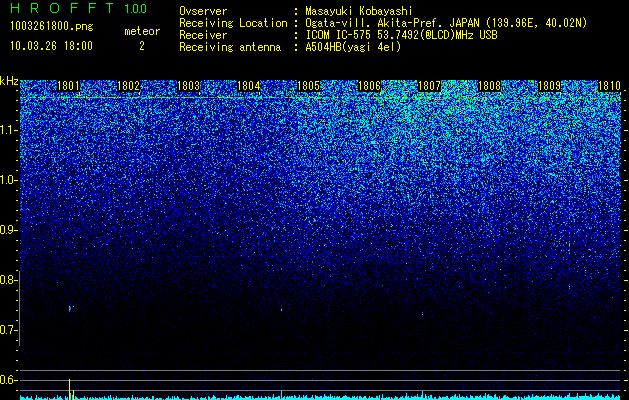Click the 1804 time marker
Screen dimensions: 629x400
pyautogui.click(x=249, y=86)
